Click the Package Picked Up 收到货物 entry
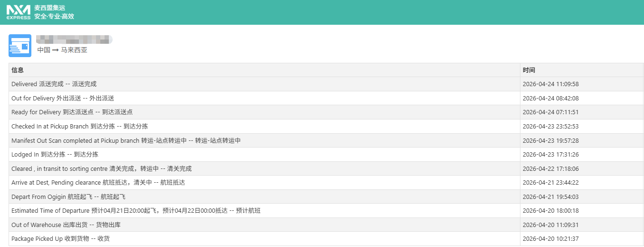644x247 pixels. [60, 238]
